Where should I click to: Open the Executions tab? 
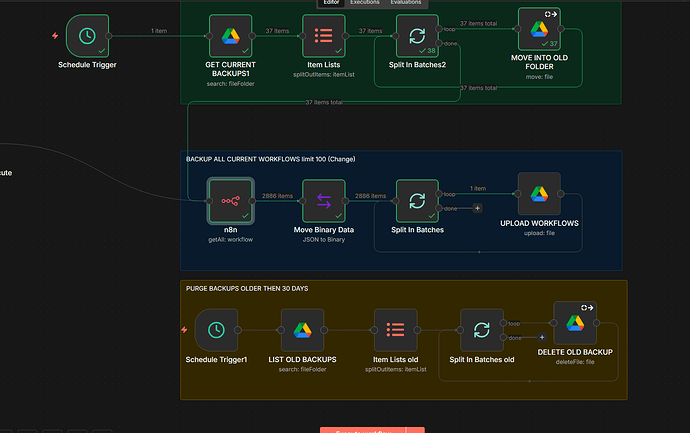click(365, 4)
